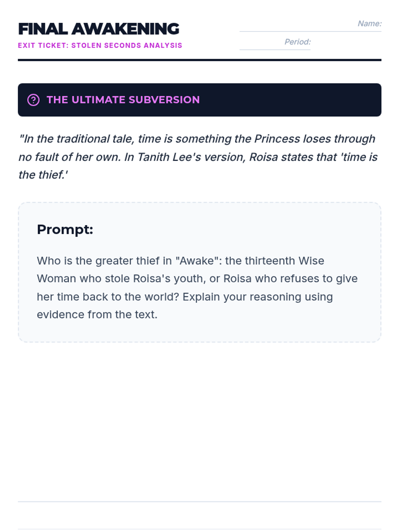Click the dark divider under header
Image resolution: width=399 pixels, height=532 pixels.
point(199,60)
